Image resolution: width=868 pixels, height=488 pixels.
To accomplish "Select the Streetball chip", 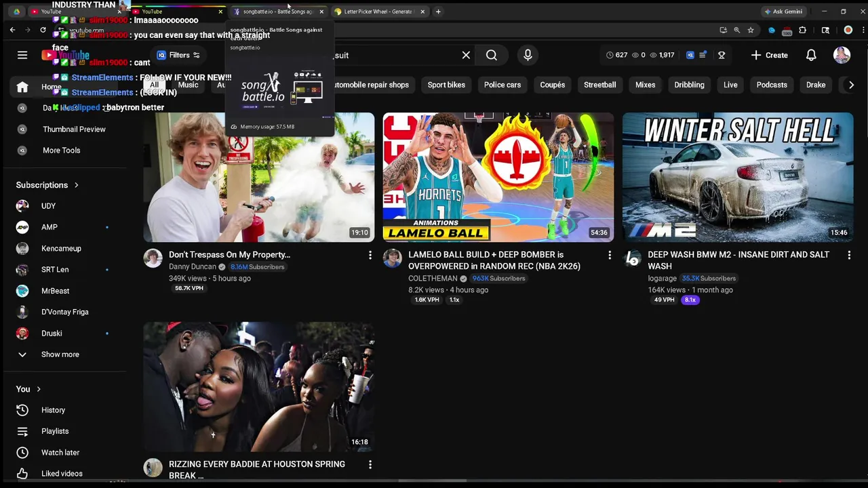I will tap(600, 85).
